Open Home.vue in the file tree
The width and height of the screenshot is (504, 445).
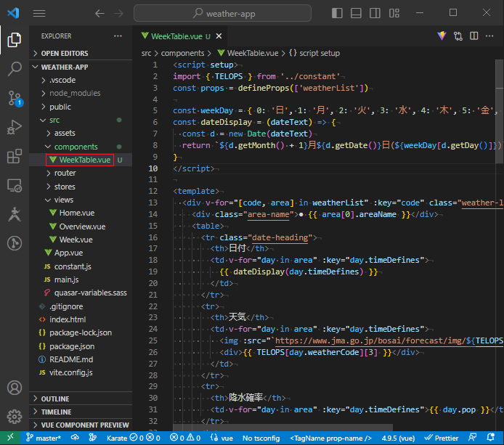pos(81,213)
